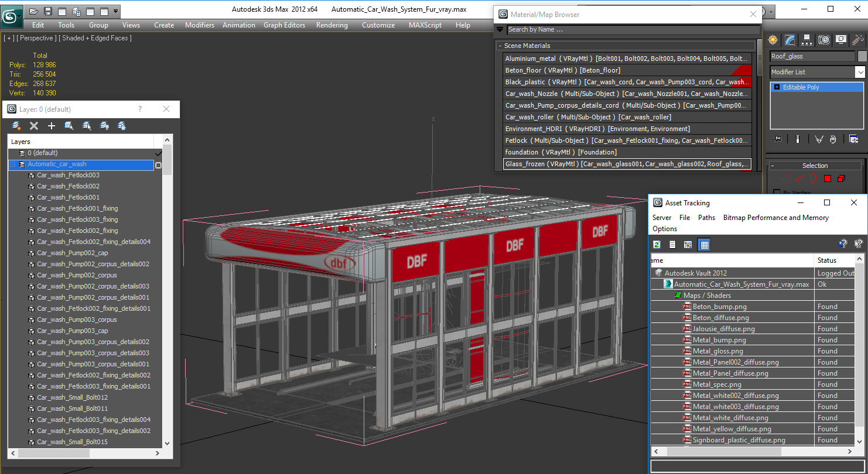Screen dimensions: 868x474
Task: Select Metal_gloss.png in Asset Tracking
Action: point(718,351)
